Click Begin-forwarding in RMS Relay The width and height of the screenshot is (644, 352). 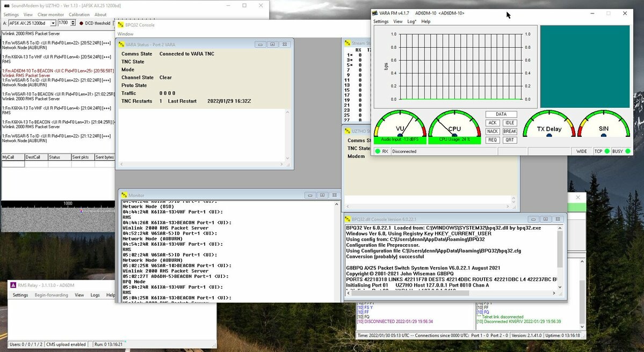[x=52, y=295]
